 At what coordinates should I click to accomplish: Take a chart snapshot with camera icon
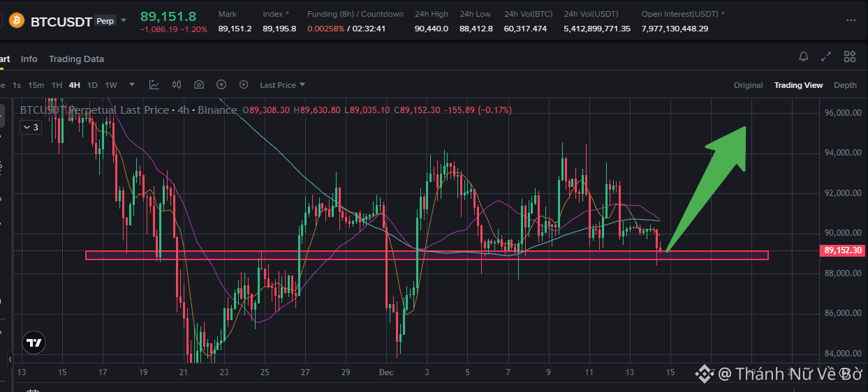coord(199,85)
